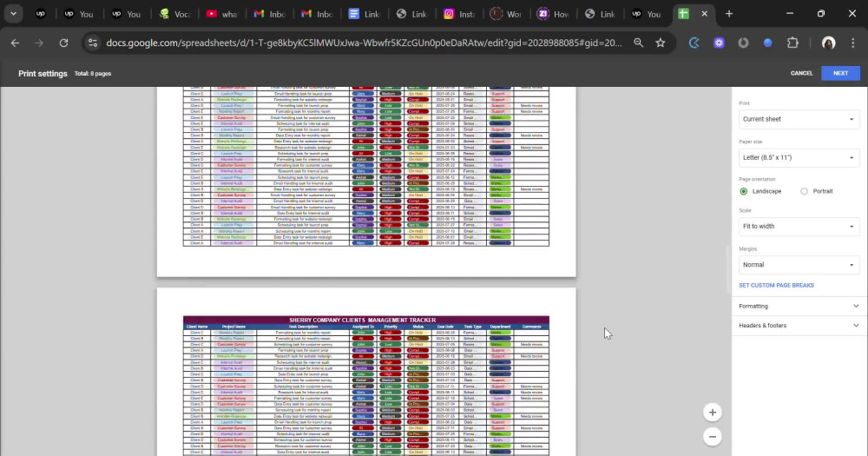Screen dimensions: 868x456
Task: Reload the page with refresh icon
Action: [63, 43]
